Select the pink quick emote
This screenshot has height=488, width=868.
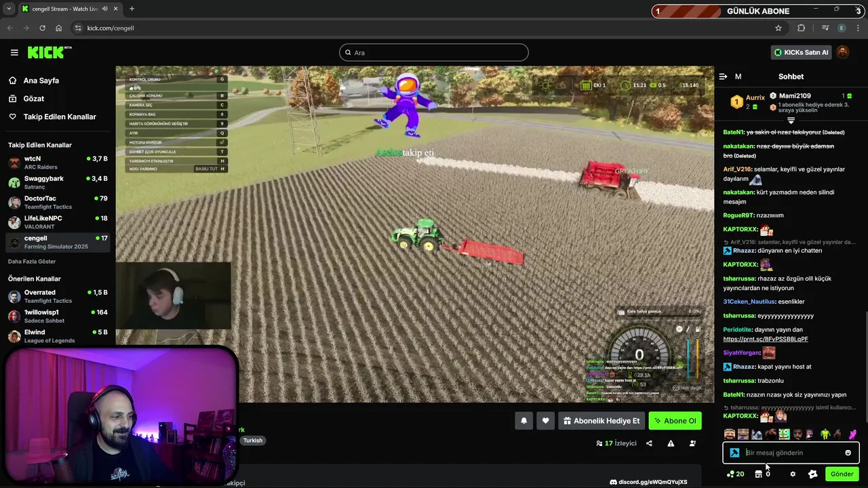click(852, 434)
